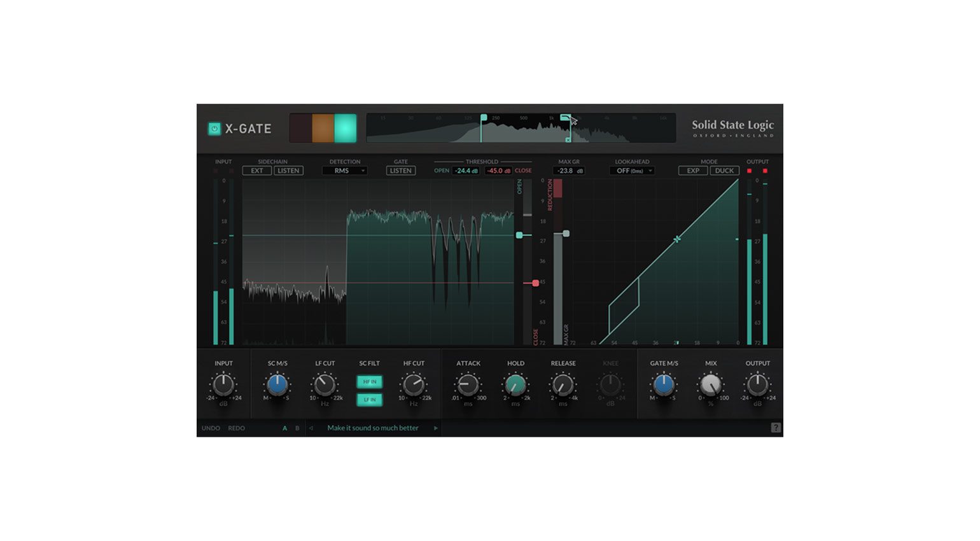Toggle the X-Gate power button
The image size is (980, 541).
tap(215, 128)
